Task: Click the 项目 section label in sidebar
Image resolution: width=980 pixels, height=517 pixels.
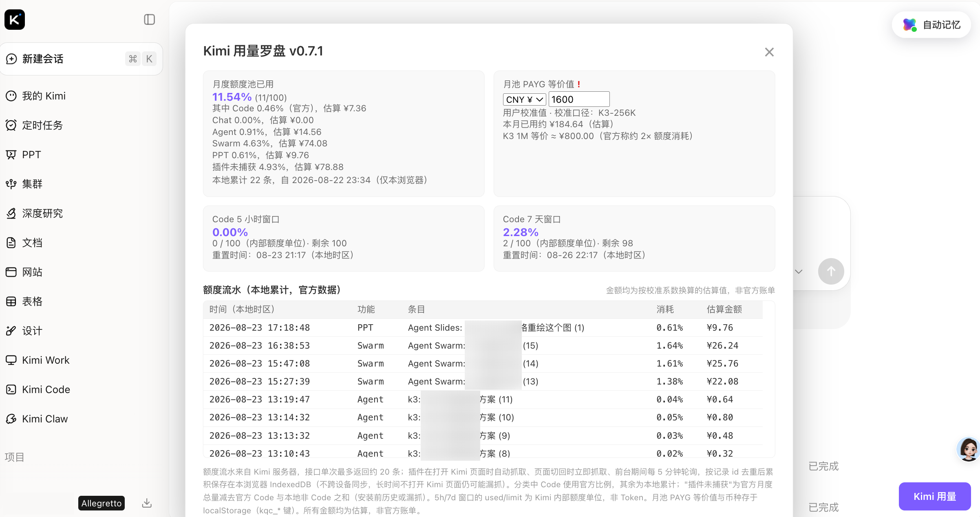Action: coord(15,457)
